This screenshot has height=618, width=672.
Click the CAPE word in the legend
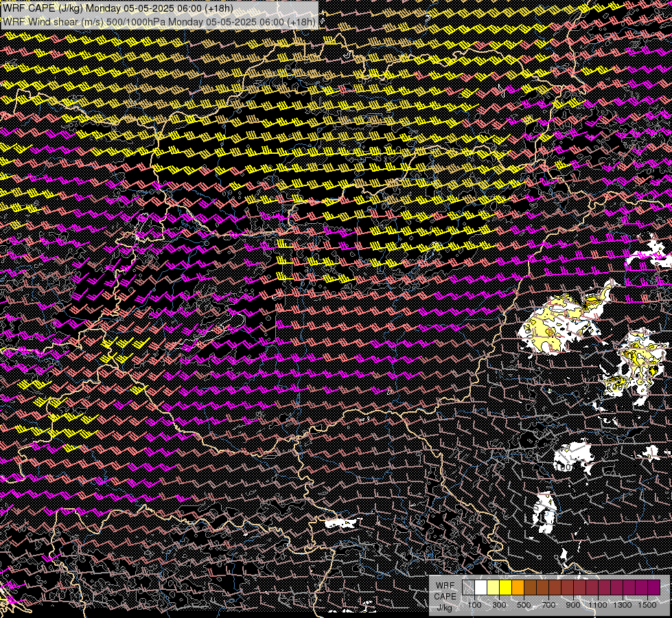pyautogui.click(x=445, y=597)
